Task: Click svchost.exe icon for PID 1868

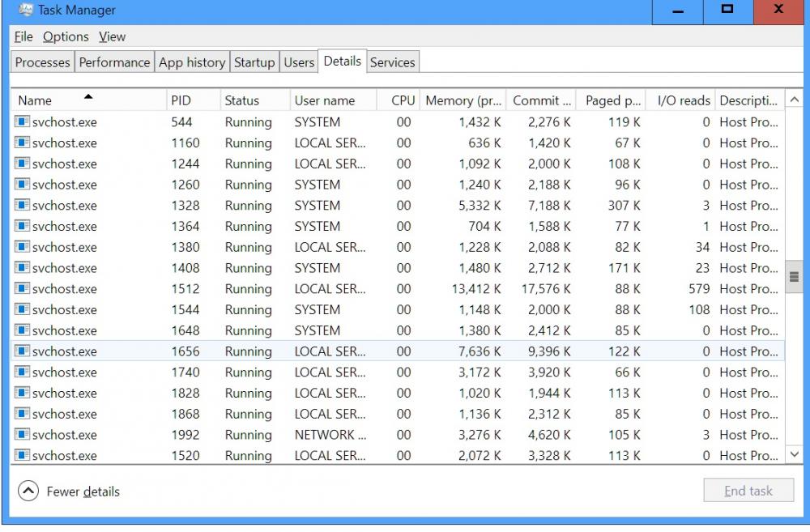Action: pos(22,414)
